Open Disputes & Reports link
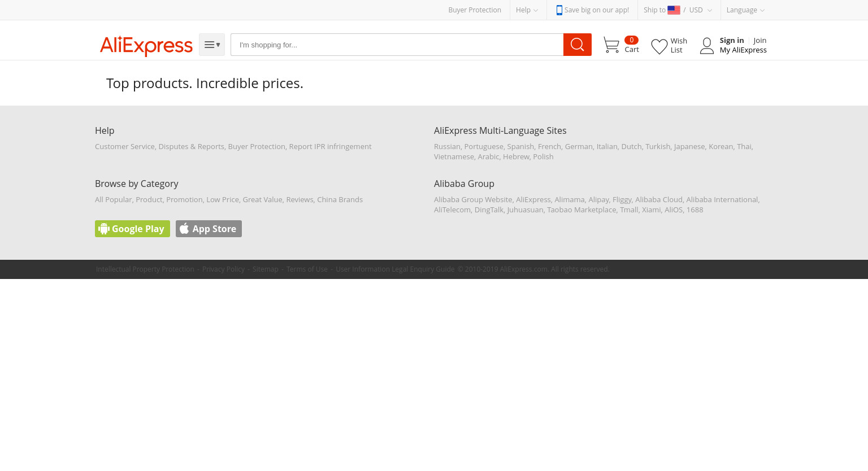The height and width of the screenshot is (471, 868). point(192,146)
